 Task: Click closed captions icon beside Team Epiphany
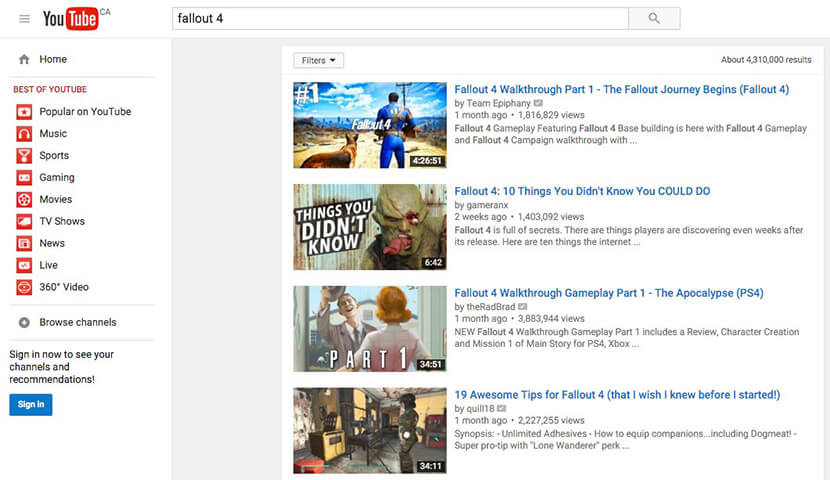pos(538,103)
